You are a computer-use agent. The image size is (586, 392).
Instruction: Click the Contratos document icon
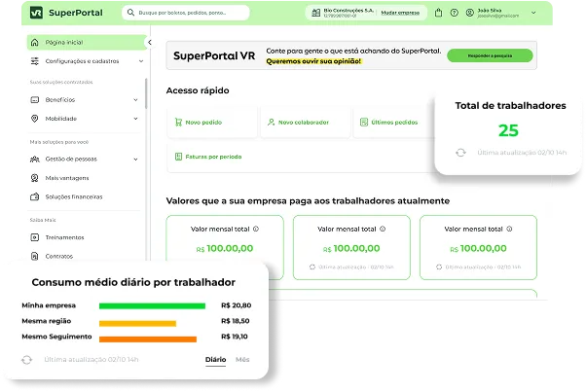35,256
